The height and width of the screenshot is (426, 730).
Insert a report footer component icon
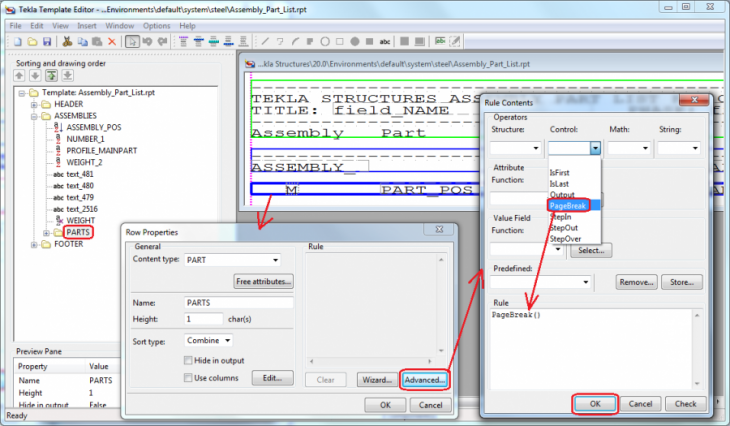point(243,42)
